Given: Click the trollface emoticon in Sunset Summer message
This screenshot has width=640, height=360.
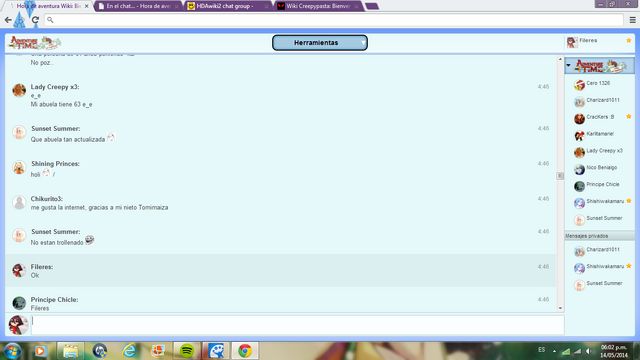Looking at the screenshot, I should [x=89, y=240].
